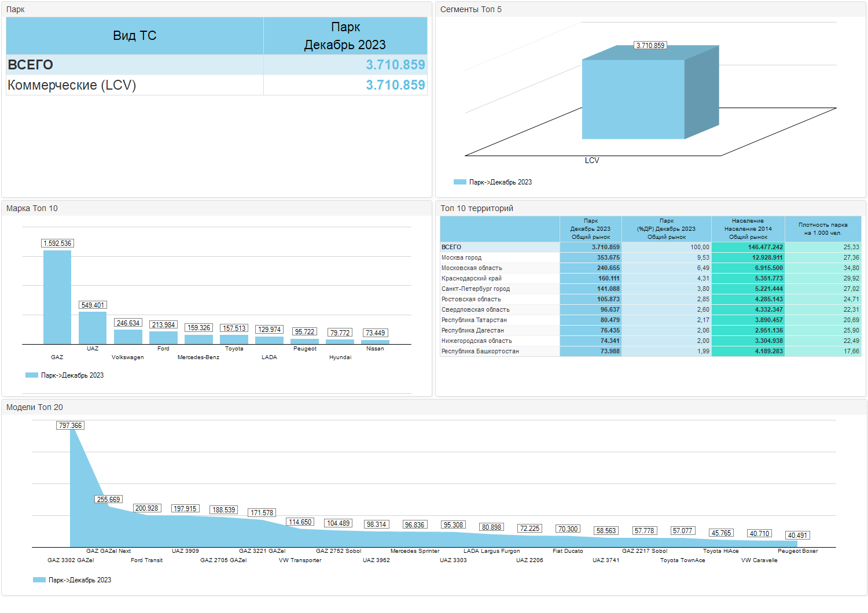
Task: Click the Модели Топ 20 legend swatch
Action: (39, 580)
